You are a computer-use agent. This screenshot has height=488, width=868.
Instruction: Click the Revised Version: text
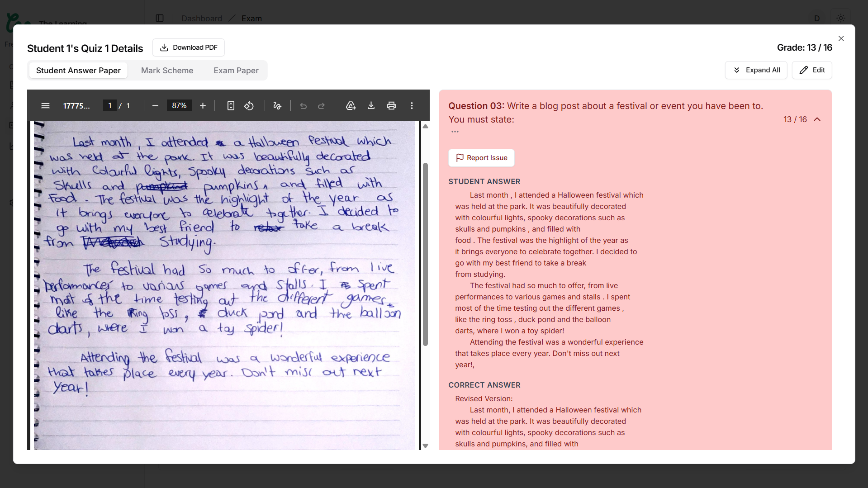tap(484, 398)
